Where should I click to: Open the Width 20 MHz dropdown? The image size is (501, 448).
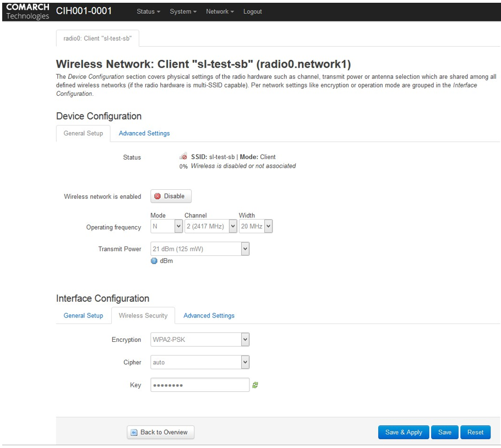click(x=255, y=226)
